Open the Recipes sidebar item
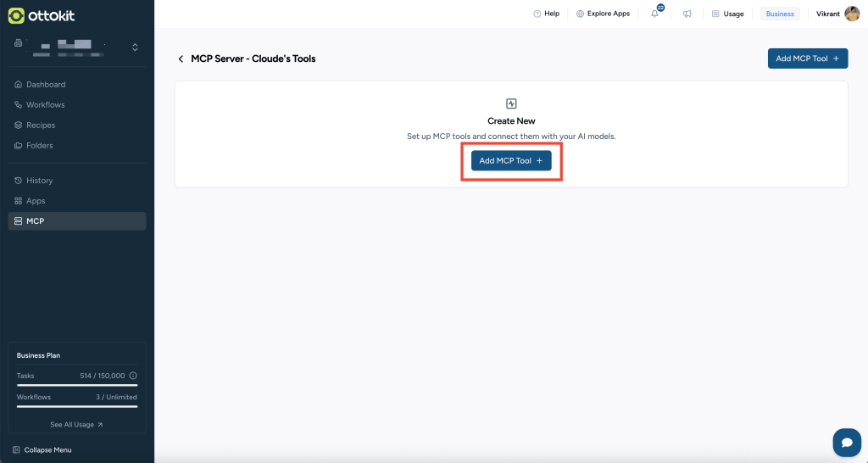The image size is (868, 463). (x=41, y=126)
